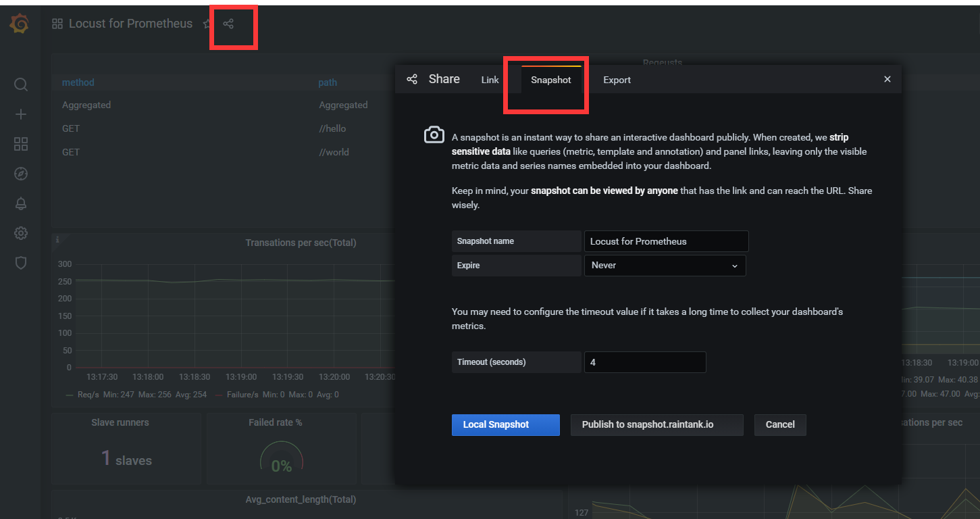The height and width of the screenshot is (519, 980).
Task: Star the Locust for Prometheus dashboard
Action: [x=207, y=24]
